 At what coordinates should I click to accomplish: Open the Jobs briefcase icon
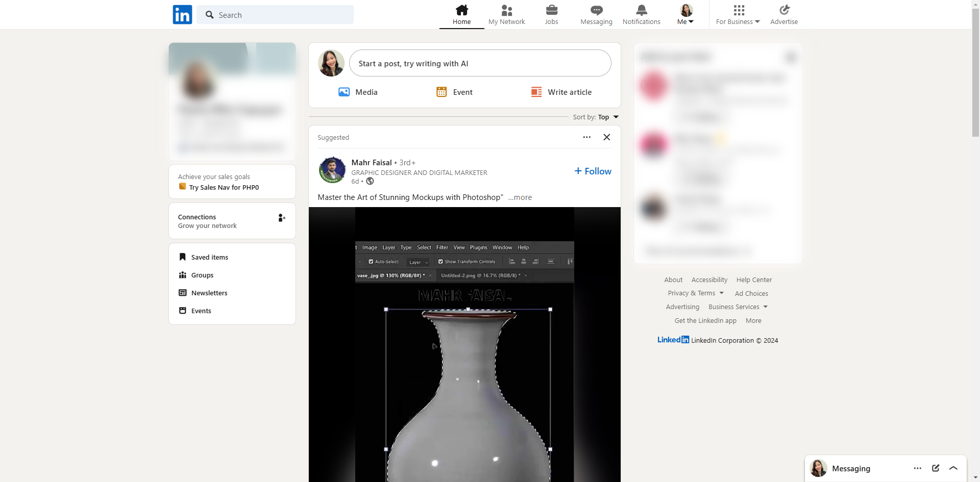point(551,10)
